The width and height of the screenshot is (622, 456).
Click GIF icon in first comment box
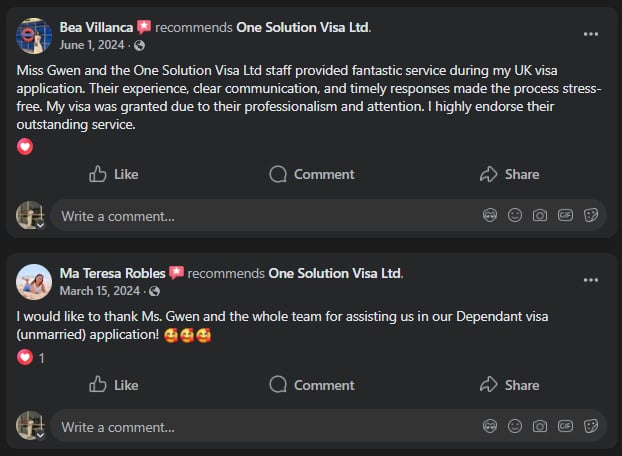click(x=565, y=215)
